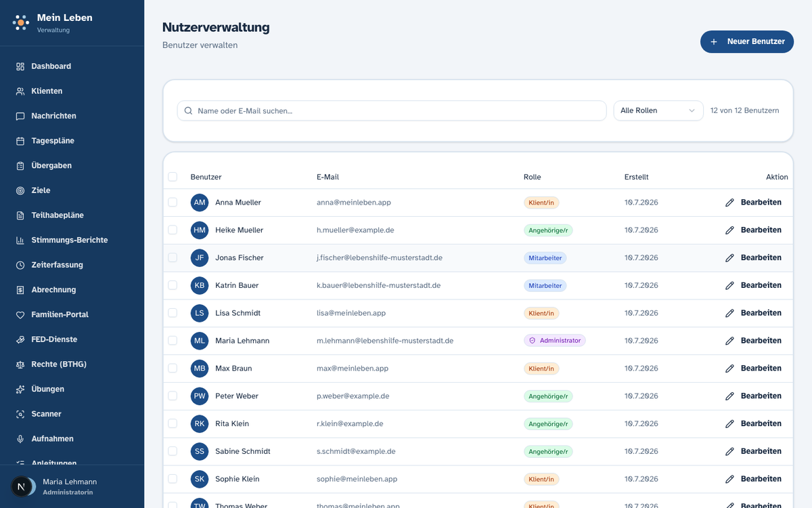Viewport: 812px width, 508px height.
Task: Click the Stimmungs-Berichte chart icon
Action: (20, 240)
